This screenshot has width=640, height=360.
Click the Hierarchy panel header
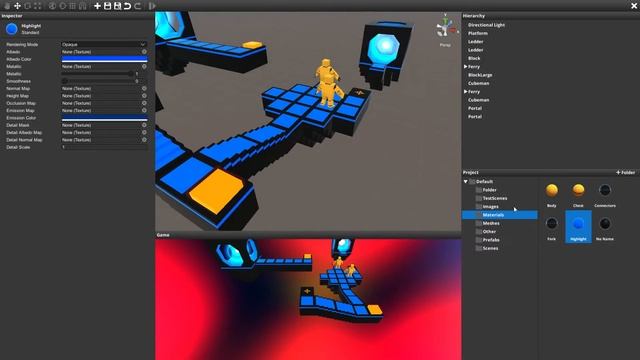point(551,16)
